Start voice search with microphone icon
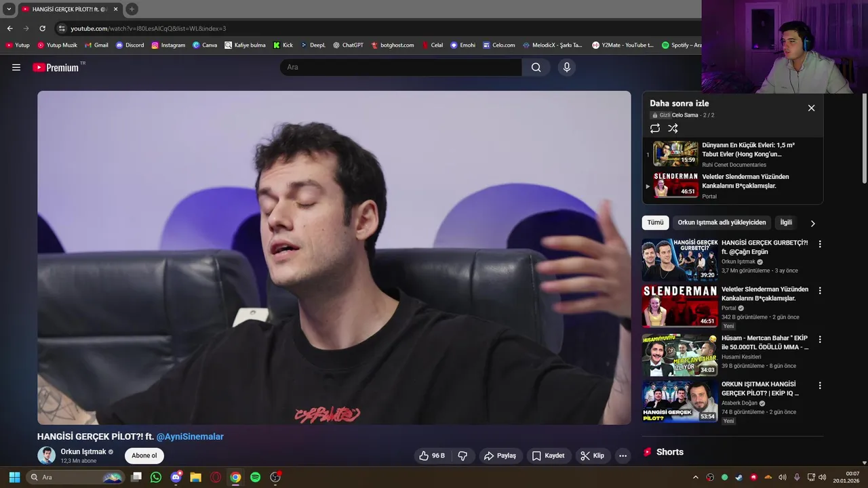 (x=567, y=67)
